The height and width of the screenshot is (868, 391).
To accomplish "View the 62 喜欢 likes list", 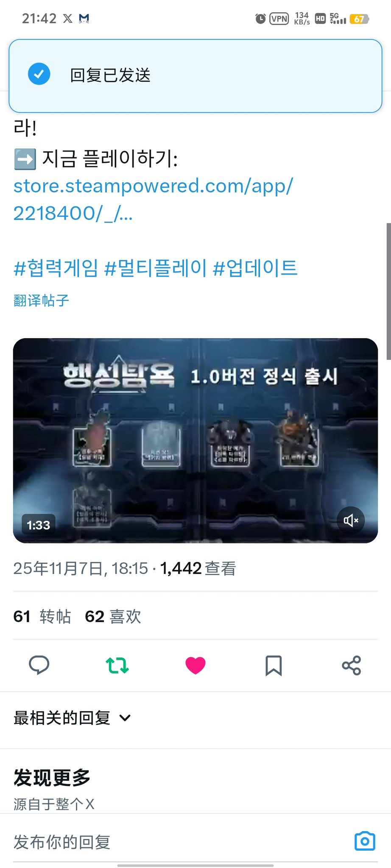I will coord(113,616).
